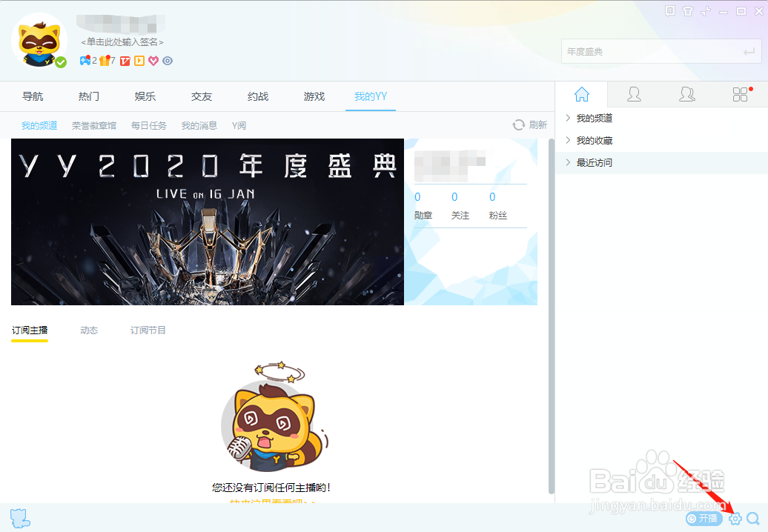Viewport: 768px width, 532px height.
Task: Open the gift box icon under the profile
Action: [105, 61]
